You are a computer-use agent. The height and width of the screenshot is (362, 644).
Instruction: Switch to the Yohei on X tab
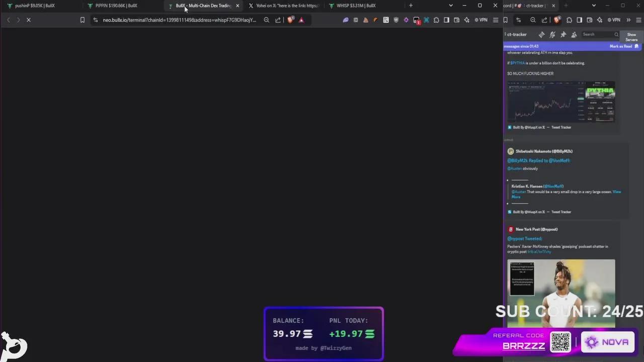[x=284, y=6]
